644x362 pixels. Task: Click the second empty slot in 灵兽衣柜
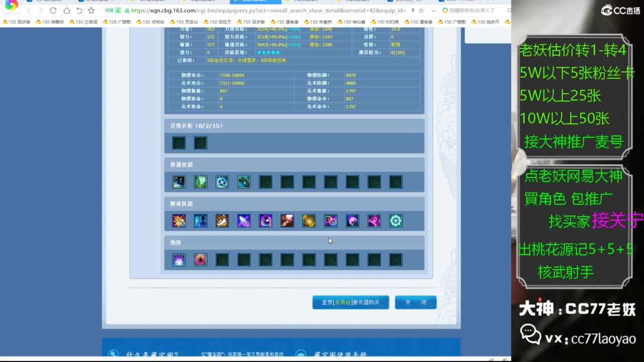point(200,143)
